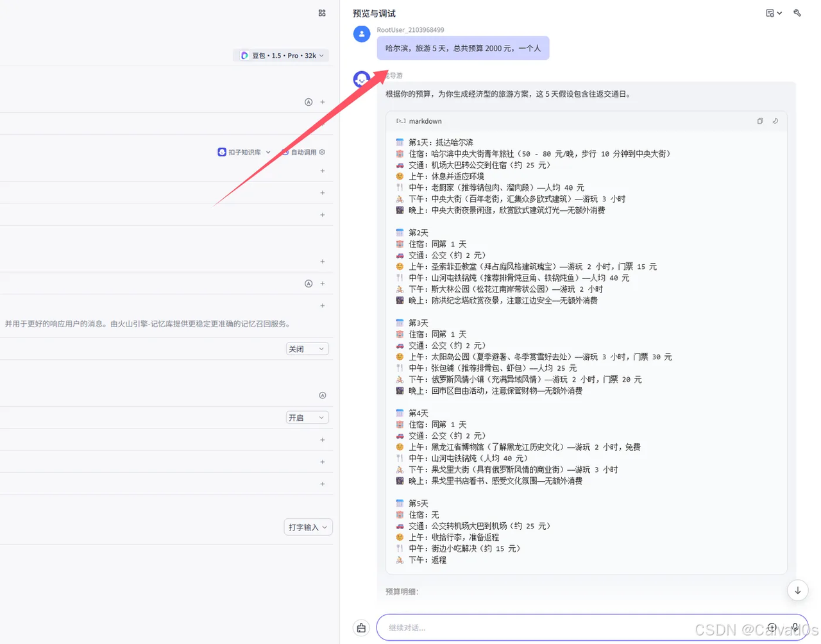Image resolution: width=821 pixels, height=644 pixels.
Task: Click the microphone voice input icon
Action: tap(795, 628)
